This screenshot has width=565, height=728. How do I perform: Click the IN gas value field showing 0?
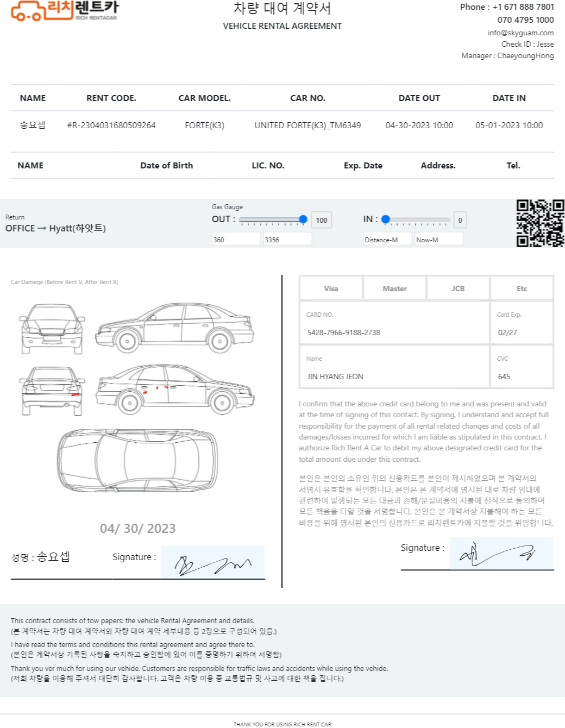point(460,220)
